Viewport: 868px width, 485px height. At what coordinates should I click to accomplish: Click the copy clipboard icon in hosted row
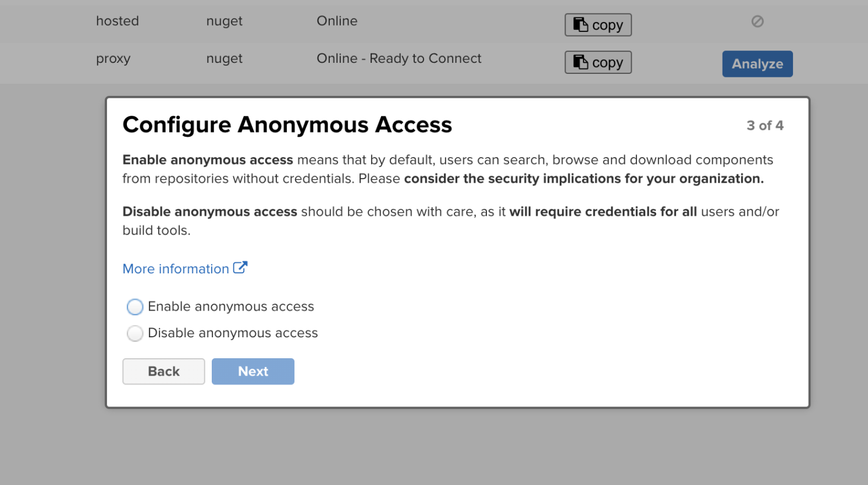581,24
